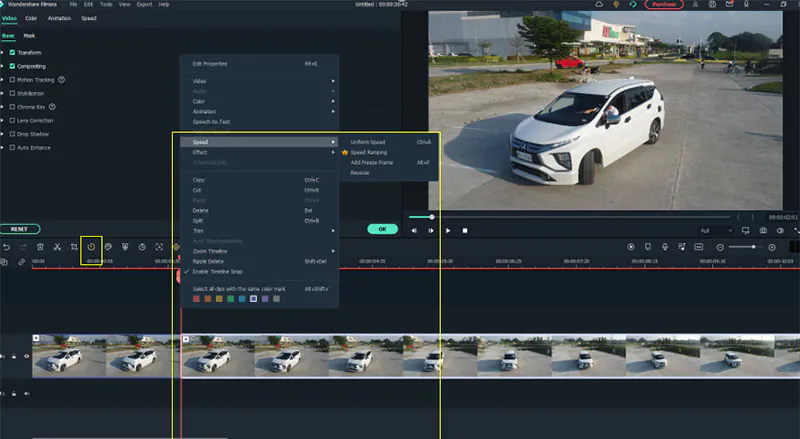Switch to the Animation tab

tap(59, 18)
